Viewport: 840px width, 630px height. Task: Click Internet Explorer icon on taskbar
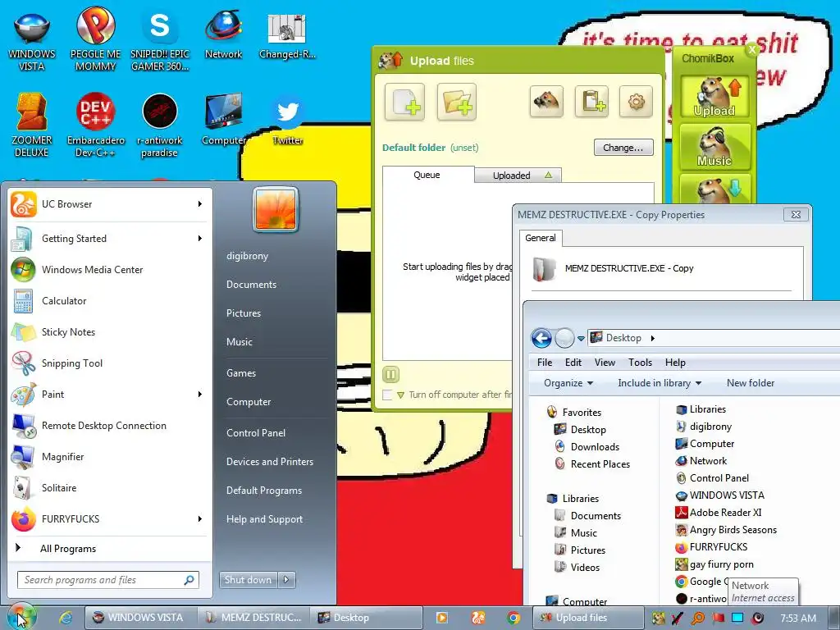click(x=66, y=618)
